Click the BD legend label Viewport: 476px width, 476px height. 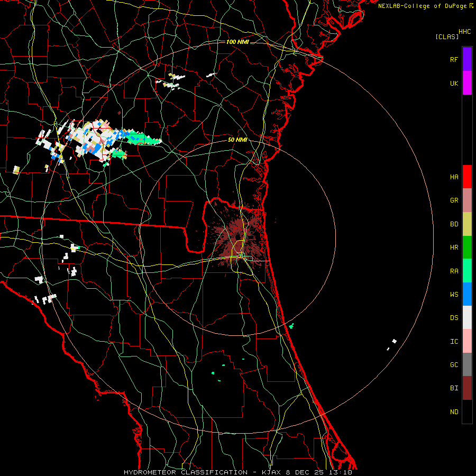(x=454, y=224)
